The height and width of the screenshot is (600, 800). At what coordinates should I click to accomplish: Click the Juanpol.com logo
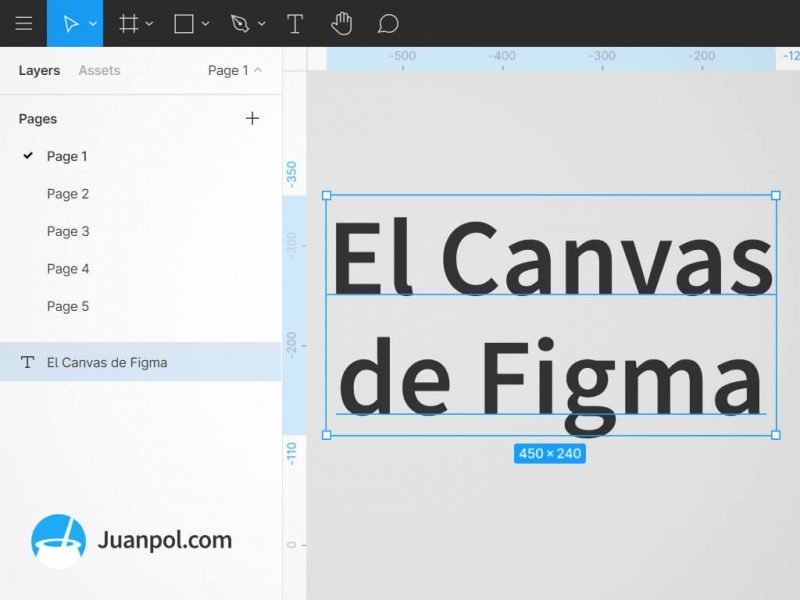pyautogui.click(x=62, y=538)
